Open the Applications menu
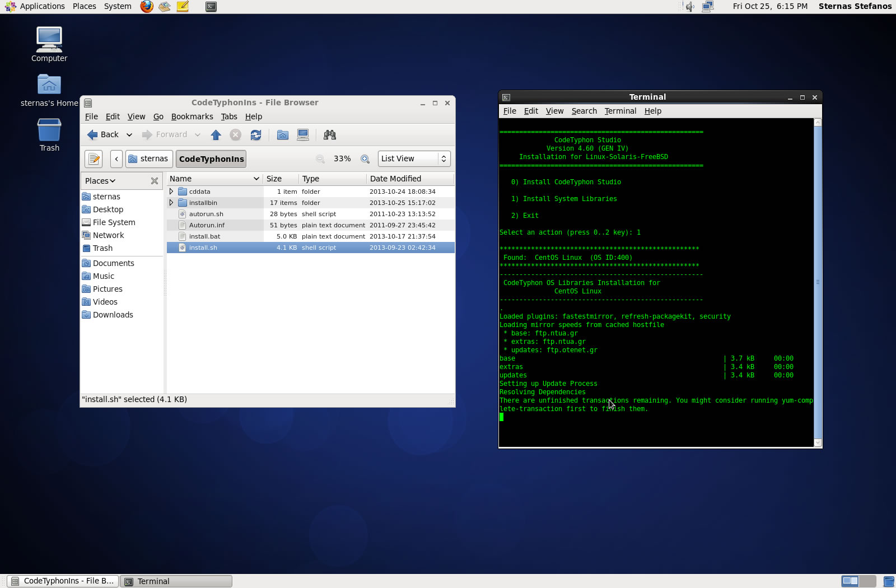The width and height of the screenshot is (896, 588). click(35, 6)
